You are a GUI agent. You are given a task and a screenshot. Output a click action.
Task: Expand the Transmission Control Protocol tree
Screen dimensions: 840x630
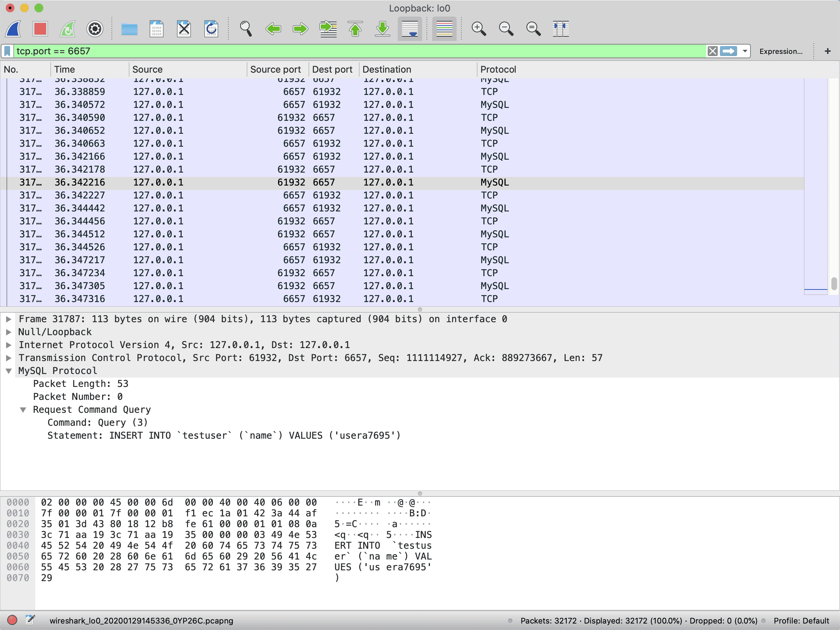point(8,358)
